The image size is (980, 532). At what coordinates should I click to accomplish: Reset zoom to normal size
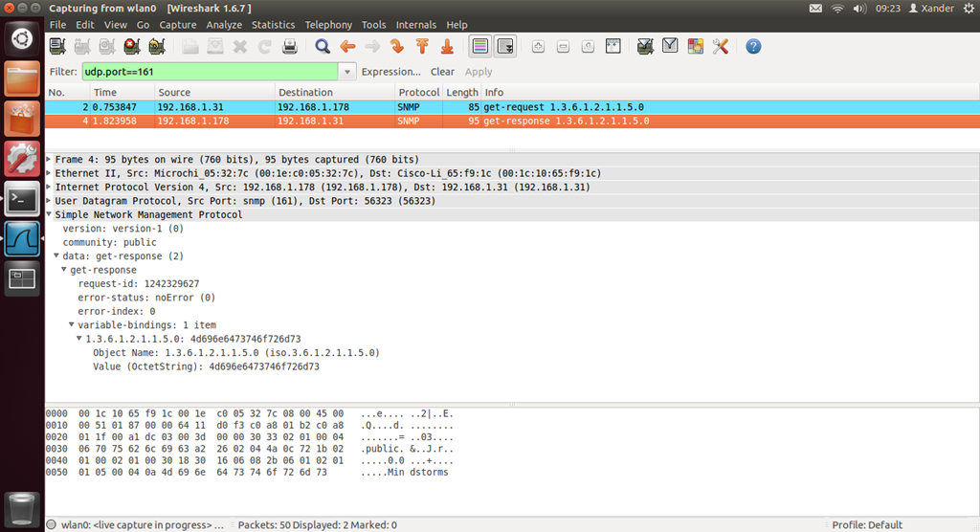(x=589, y=46)
